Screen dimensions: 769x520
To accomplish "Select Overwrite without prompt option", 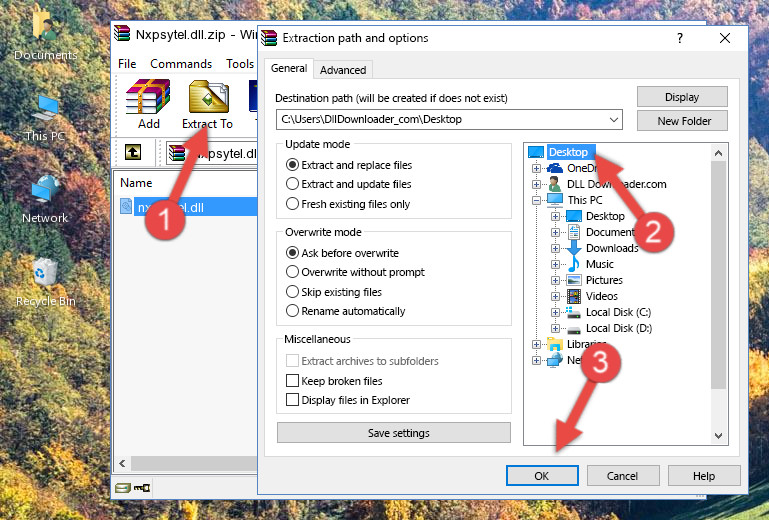I will pos(355,272).
